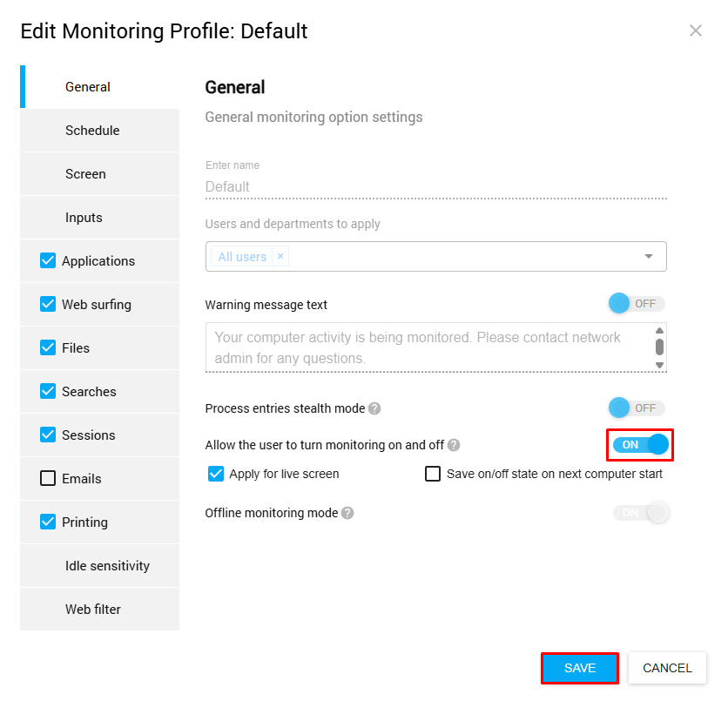The width and height of the screenshot is (728, 701).
Task: Click help icon next to Offline monitoring mode
Action: 347,513
